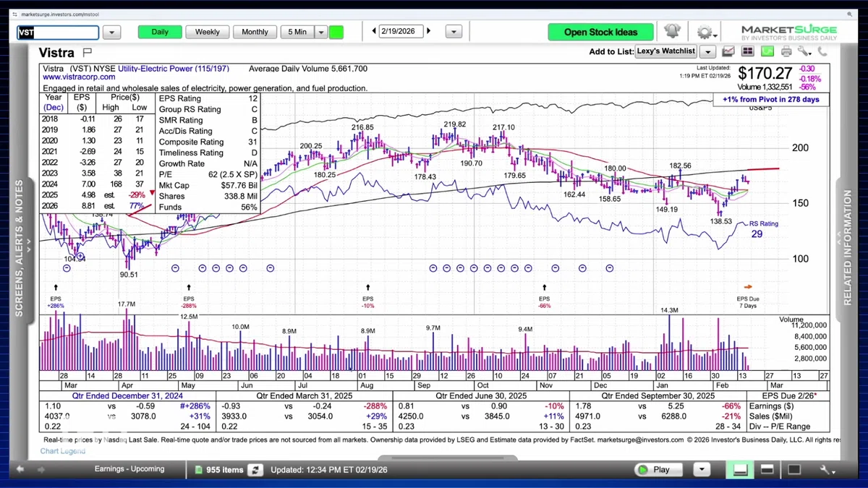Click the 219.82 price high label

pyautogui.click(x=454, y=124)
